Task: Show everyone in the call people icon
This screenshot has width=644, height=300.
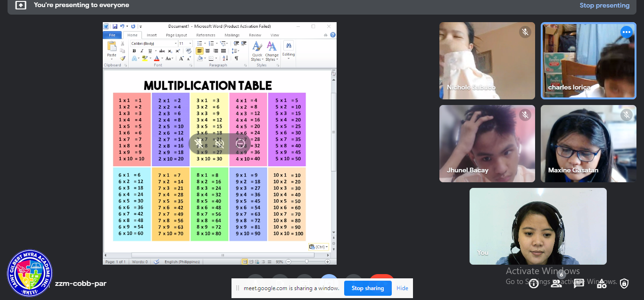Action: (x=556, y=284)
